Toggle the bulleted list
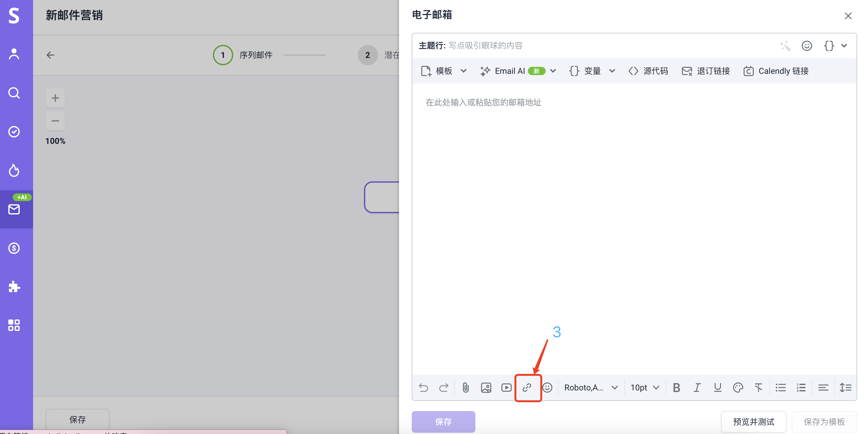 tap(781, 388)
